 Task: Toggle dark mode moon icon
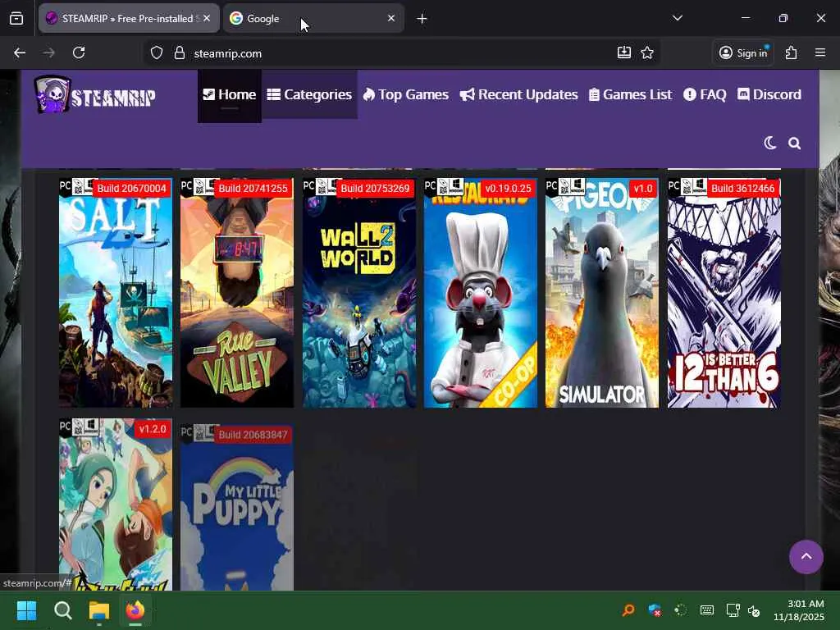coord(769,143)
